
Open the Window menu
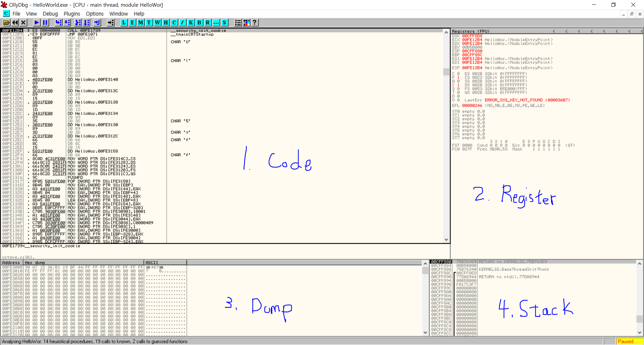point(119,14)
